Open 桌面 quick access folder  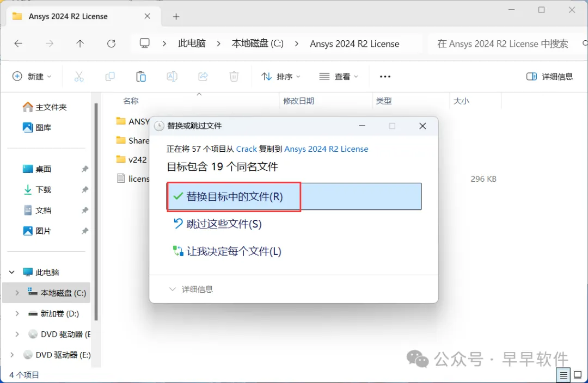pos(37,169)
